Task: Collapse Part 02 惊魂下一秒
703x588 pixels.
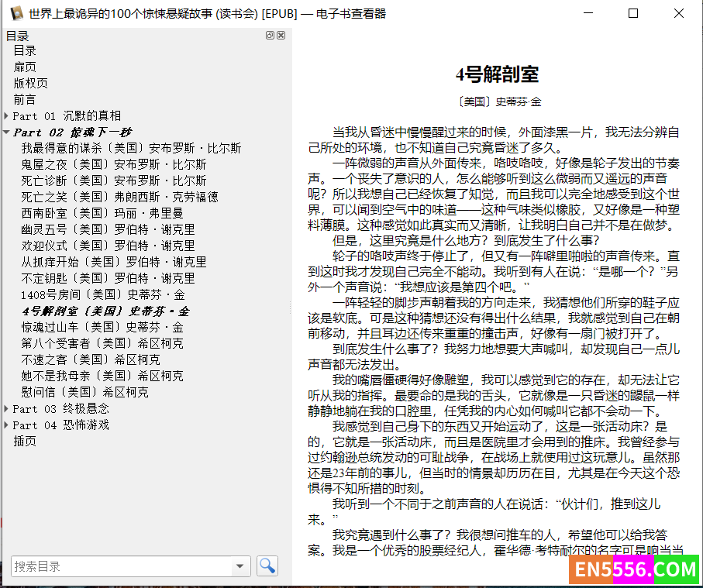Action: point(6,132)
